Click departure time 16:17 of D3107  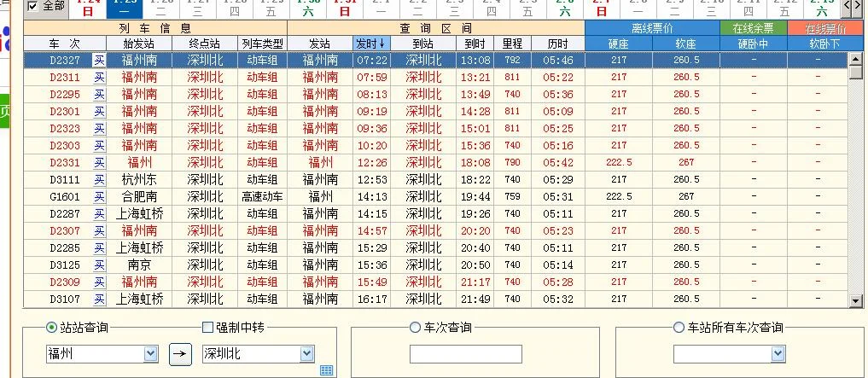372,299
